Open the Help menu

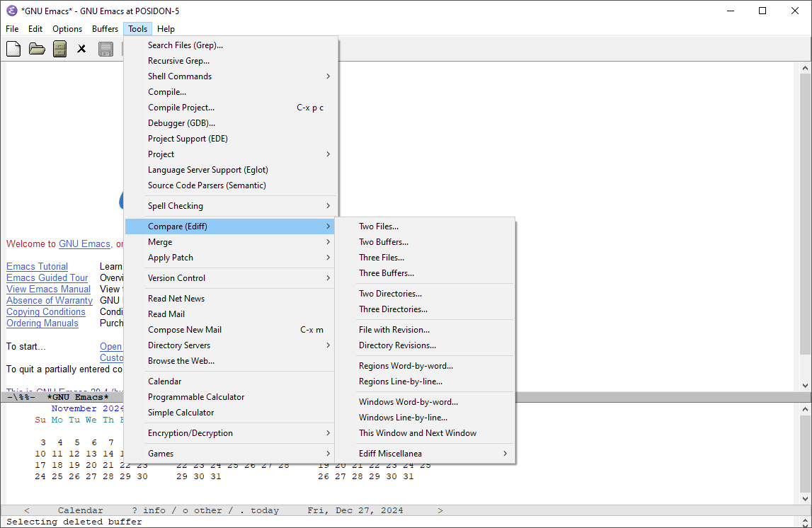pyautogui.click(x=166, y=29)
